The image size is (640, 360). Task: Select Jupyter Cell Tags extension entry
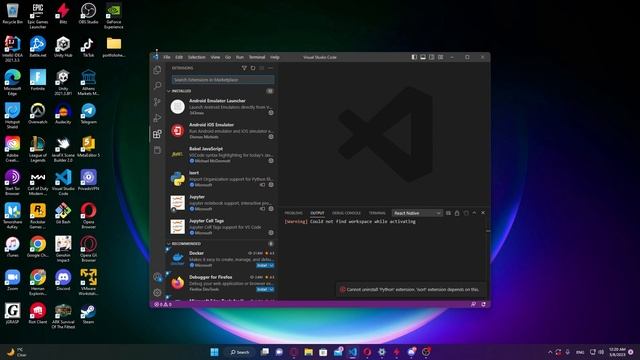point(222,227)
